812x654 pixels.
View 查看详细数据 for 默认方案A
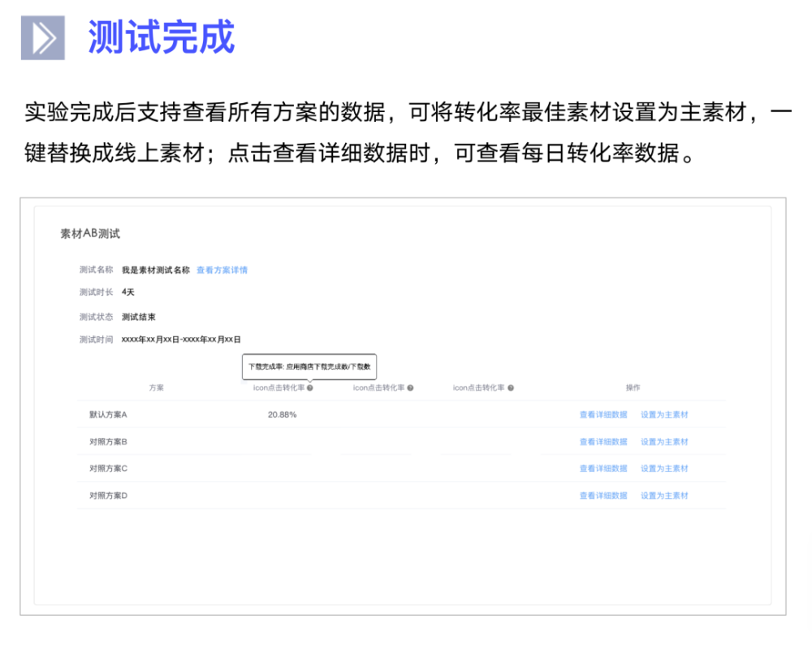(x=603, y=414)
